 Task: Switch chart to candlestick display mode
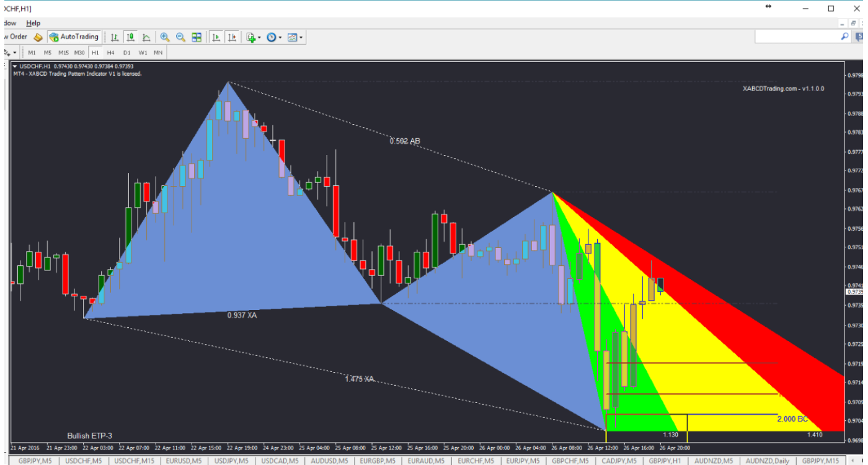coord(129,37)
